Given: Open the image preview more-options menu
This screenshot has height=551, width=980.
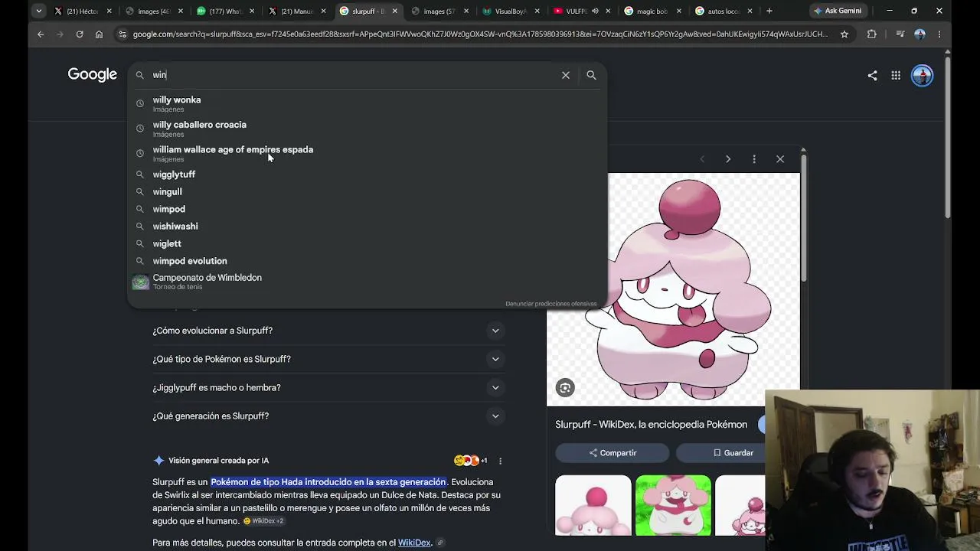Looking at the screenshot, I should point(754,159).
